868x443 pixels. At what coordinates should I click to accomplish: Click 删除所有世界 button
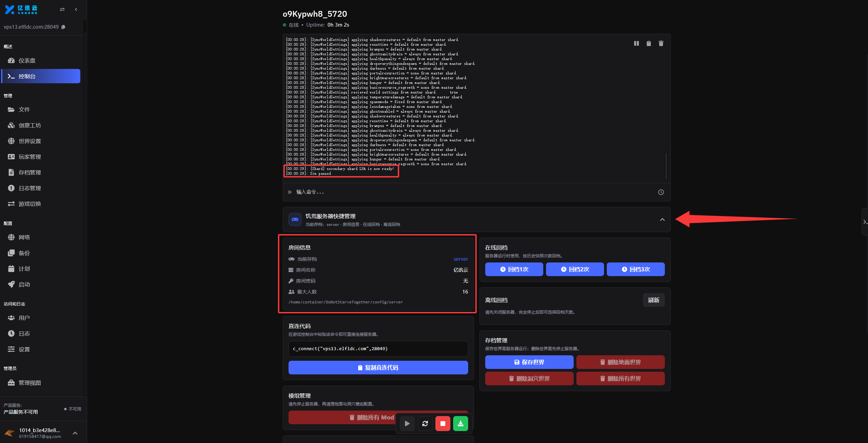click(x=620, y=378)
